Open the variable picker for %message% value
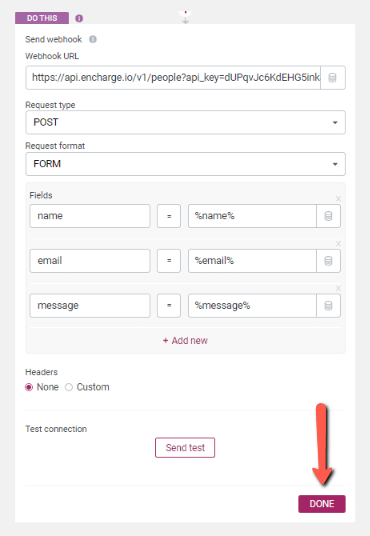The image size is (370, 536). click(x=328, y=306)
